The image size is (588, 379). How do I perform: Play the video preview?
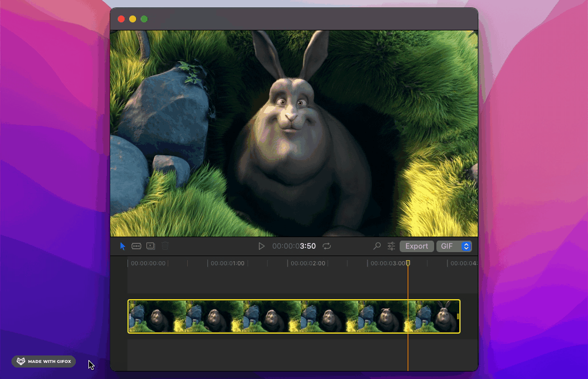pyautogui.click(x=261, y=246)
